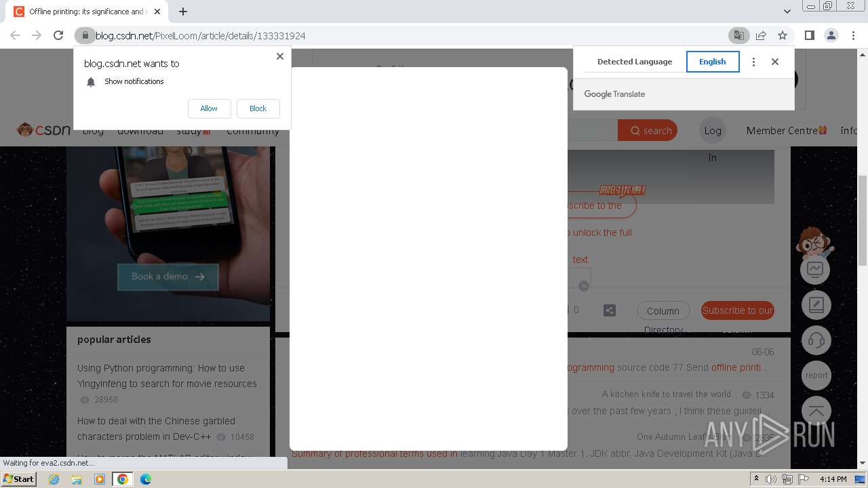The width and height of the screenshot is (868, 488).
Task: Open File Explorer from the taskbar
Action: (x=77, y=479)
